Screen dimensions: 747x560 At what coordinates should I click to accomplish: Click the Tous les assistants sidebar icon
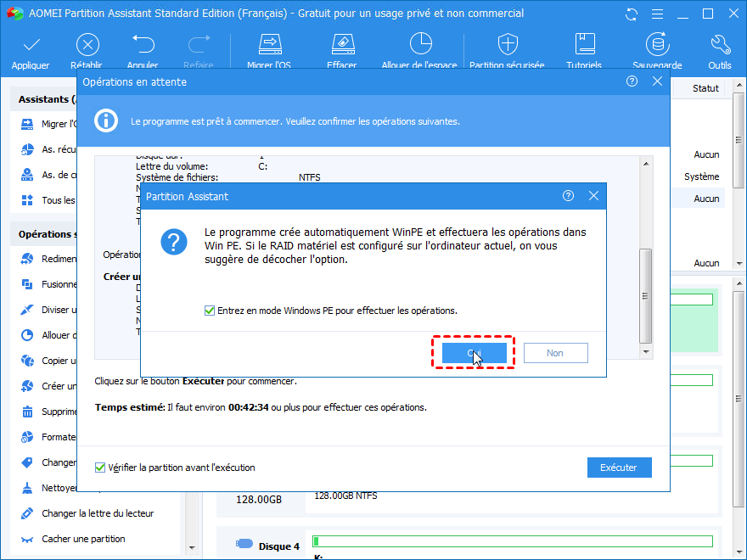27,200
